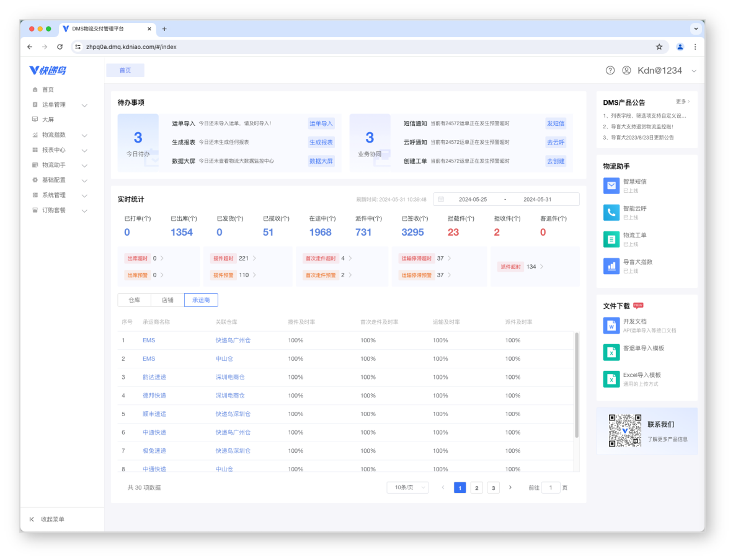Viewport: 733px width, 560px height.
Task: Switch to the 店铺 tab
Action: [167, 300]
